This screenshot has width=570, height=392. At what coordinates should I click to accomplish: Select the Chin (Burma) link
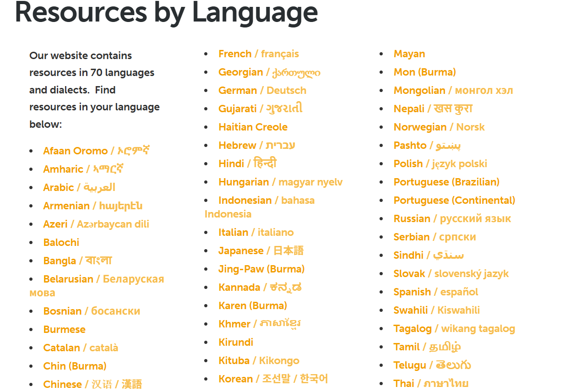pyautogui.click(x=75, y=366)
